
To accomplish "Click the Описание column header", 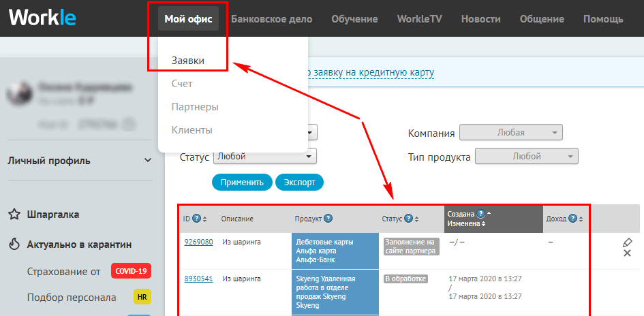I will click(x=237, y=219).
